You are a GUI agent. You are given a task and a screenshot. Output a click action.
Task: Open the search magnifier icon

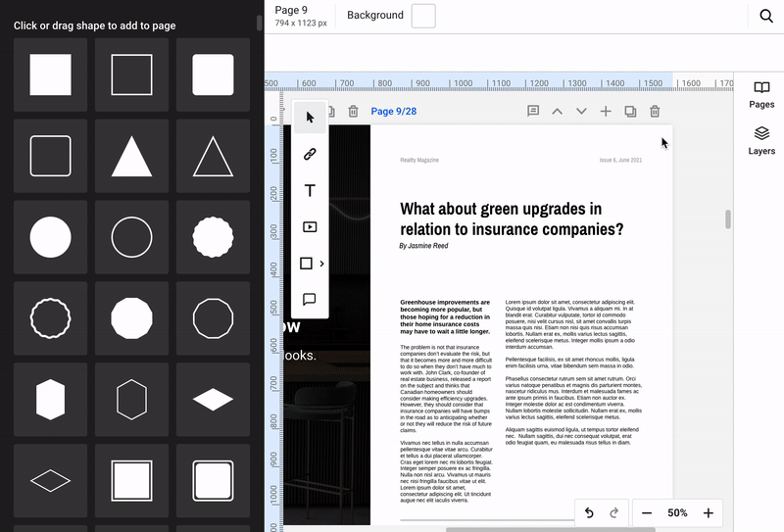click(766, 16)
